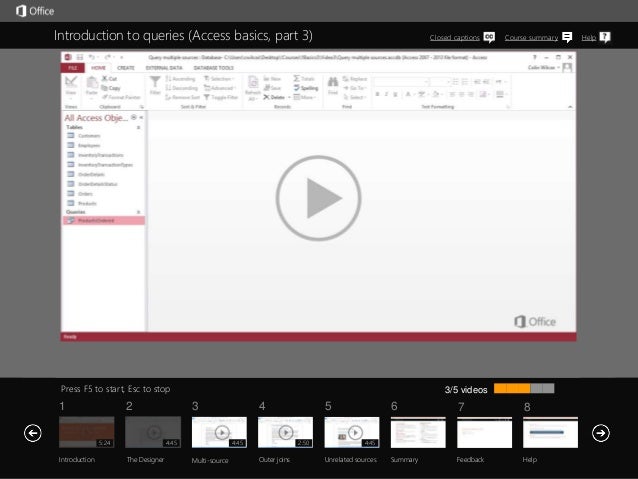Open the Closed captions link

pyautogui.click(x=454, y=37)
